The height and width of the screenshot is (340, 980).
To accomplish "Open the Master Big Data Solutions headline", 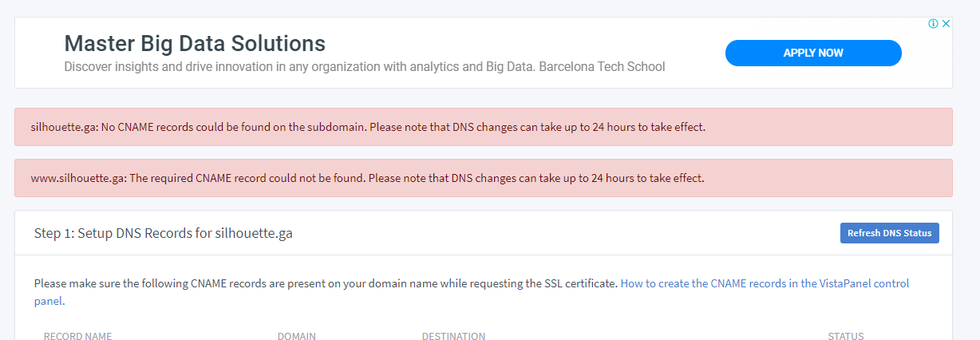I will 195,43.
